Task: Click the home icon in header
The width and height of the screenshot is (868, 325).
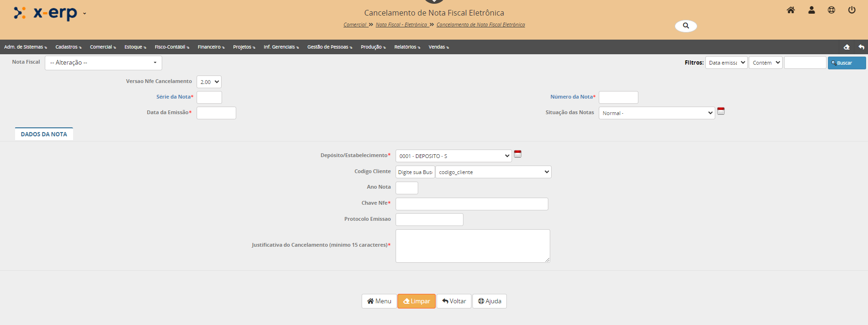Action: 791,10
